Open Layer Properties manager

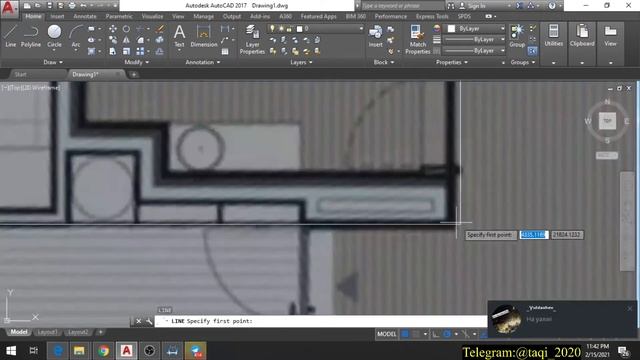252,39
